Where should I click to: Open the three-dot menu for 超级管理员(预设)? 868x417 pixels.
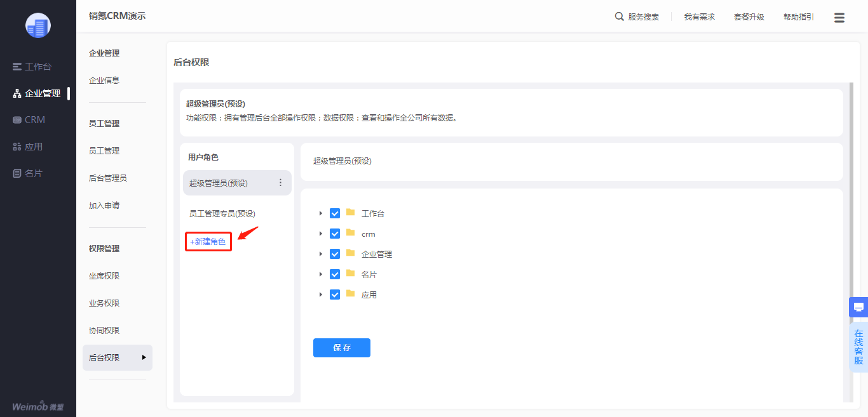click(x=281, y=183)
